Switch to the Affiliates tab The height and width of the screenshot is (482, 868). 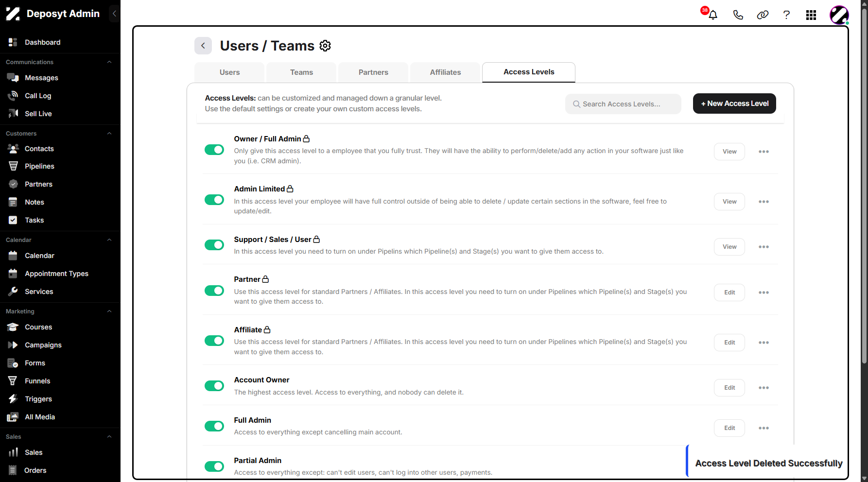click(445, 72)
